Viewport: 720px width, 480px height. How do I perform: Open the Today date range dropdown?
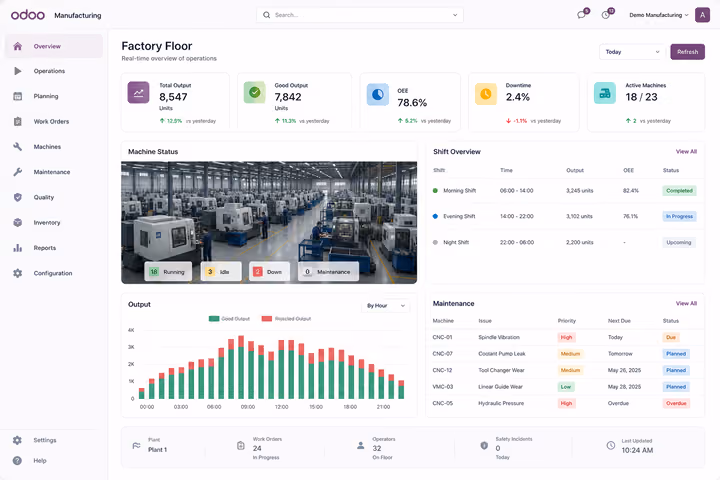point(632,52)
